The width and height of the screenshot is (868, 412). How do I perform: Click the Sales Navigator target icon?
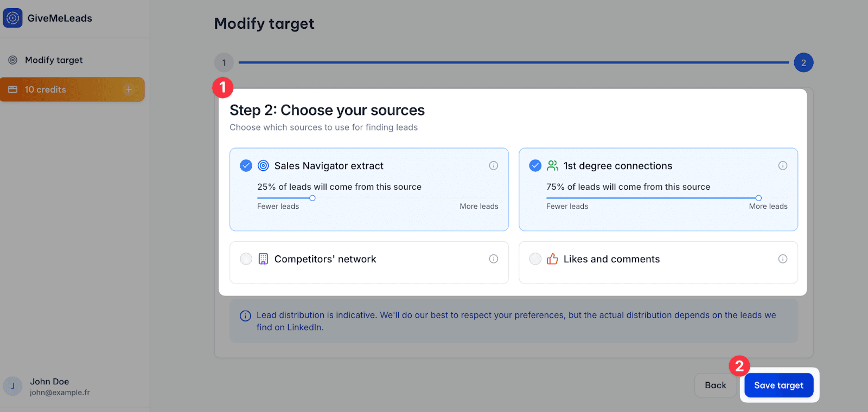pos(263,166)
